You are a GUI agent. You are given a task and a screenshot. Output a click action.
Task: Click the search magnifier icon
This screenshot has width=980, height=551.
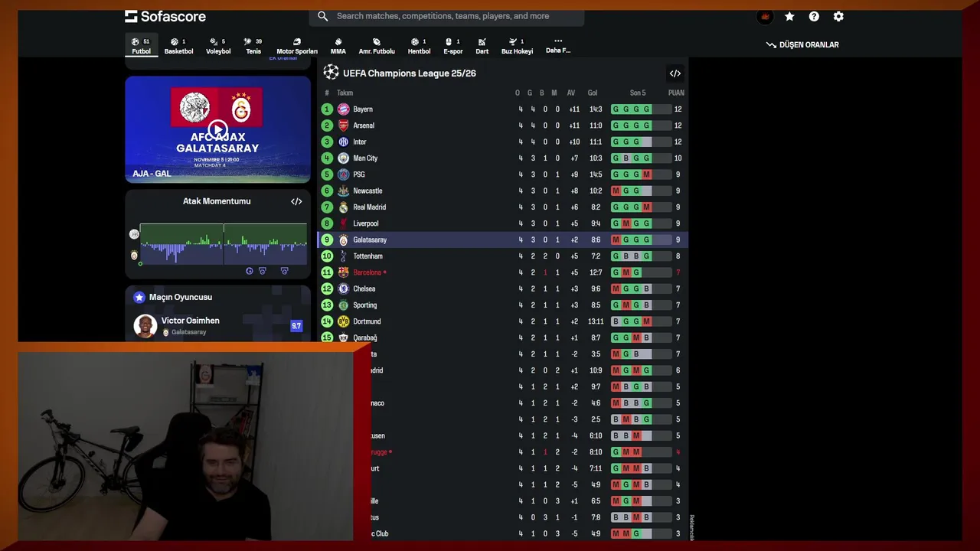click(322, 16)
